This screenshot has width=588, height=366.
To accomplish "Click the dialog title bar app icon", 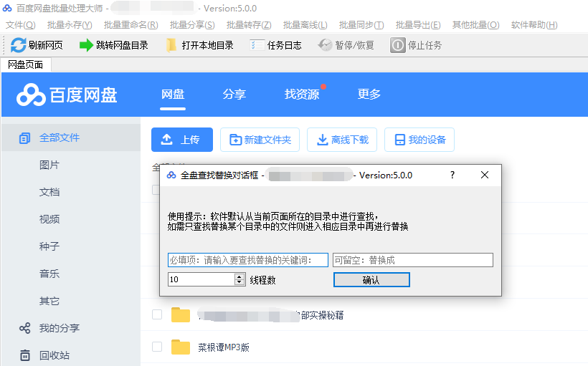I will click(x=171, y=175).
